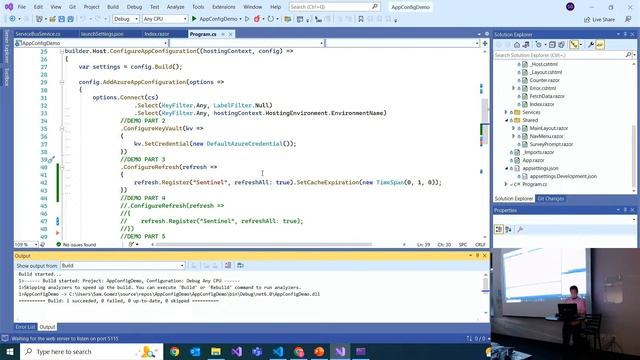Click the Visual Studio search box
The width and height of the screenshot is (640, 360).
(x=334, y=7)
